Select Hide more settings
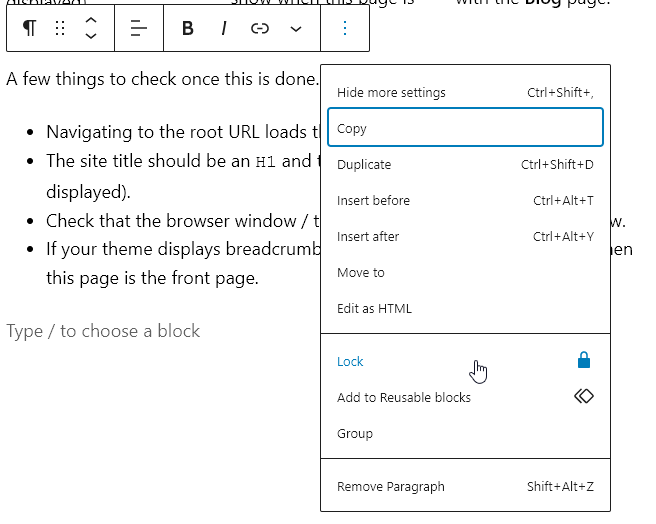656x524 pixels. 391,93
